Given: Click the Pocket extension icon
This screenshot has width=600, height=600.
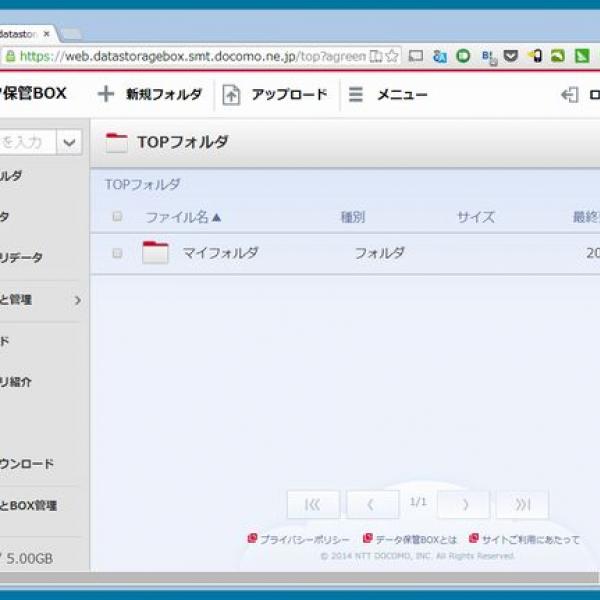Looking at the screenshot, I should (x=511, y=57).
